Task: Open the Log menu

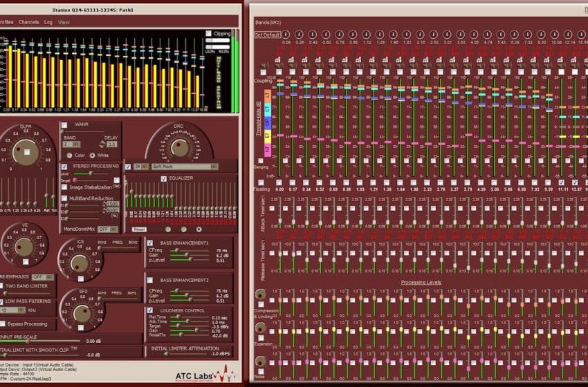Action: coord(48,22)
